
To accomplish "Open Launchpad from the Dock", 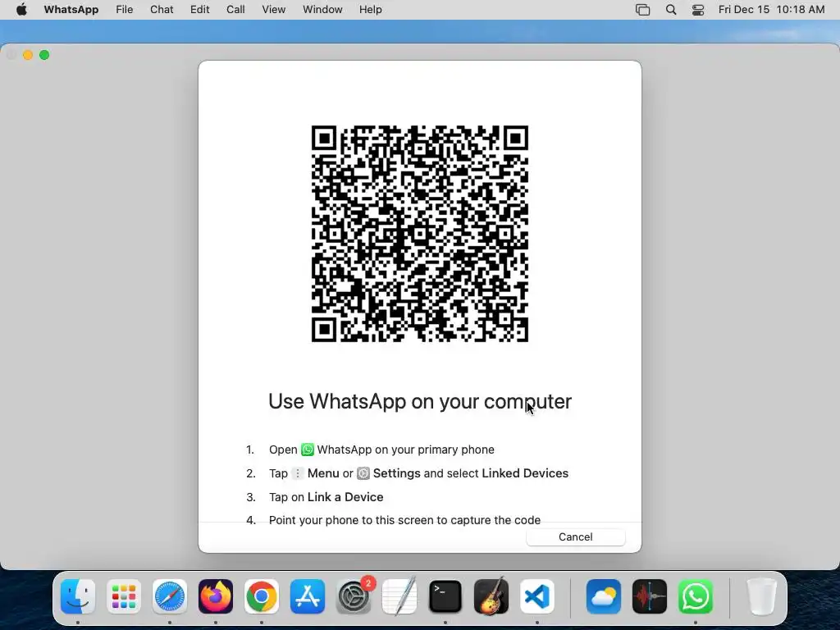I will [124, 596].
